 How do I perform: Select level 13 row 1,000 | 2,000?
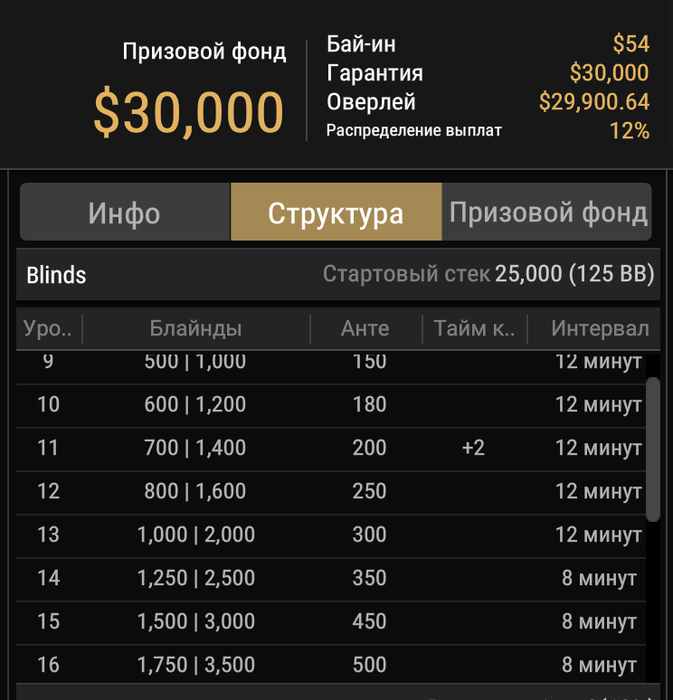point(331,535)
